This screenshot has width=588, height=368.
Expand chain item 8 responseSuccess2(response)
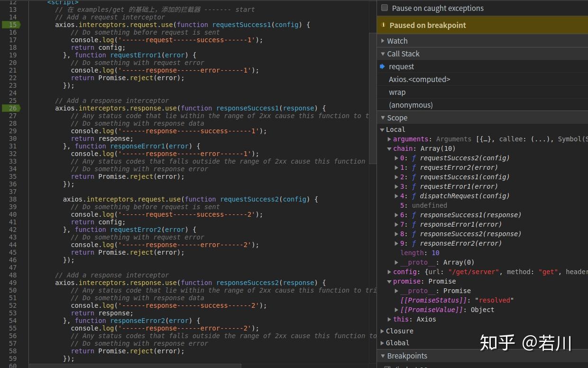pos(396,234)
